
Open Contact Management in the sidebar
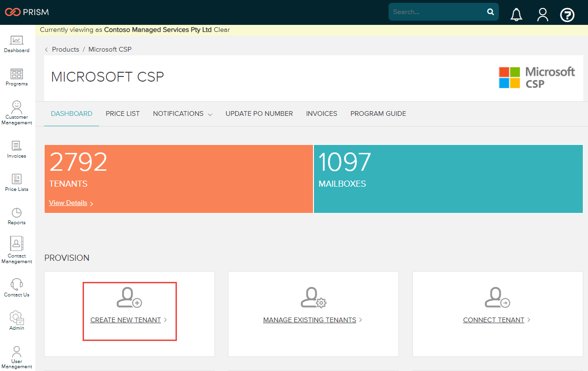pos(17,250)
